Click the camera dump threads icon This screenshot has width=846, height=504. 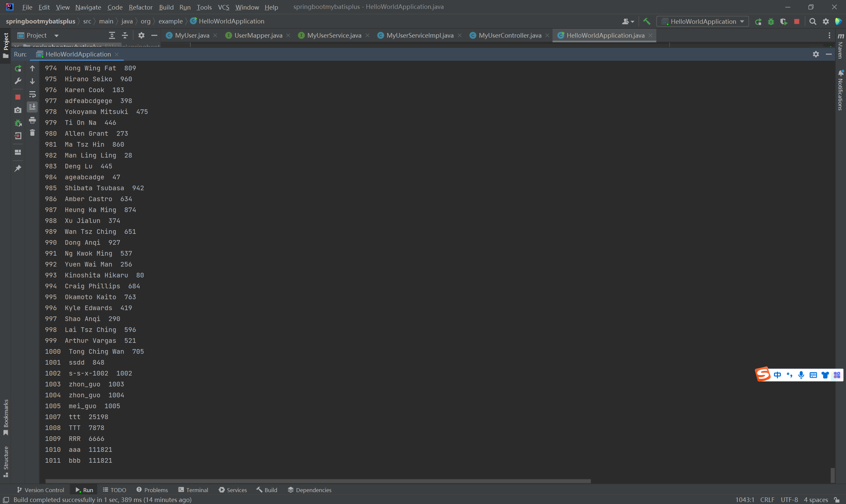pos(18,110)
